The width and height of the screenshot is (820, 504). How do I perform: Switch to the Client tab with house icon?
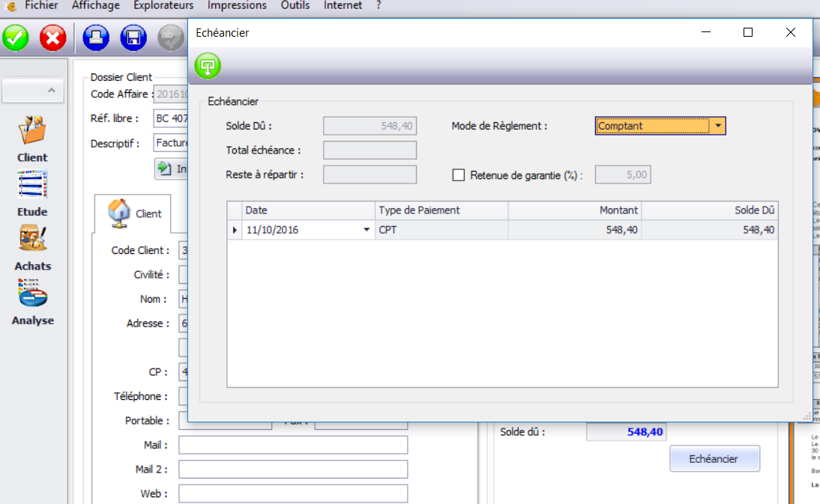point(133,213)
